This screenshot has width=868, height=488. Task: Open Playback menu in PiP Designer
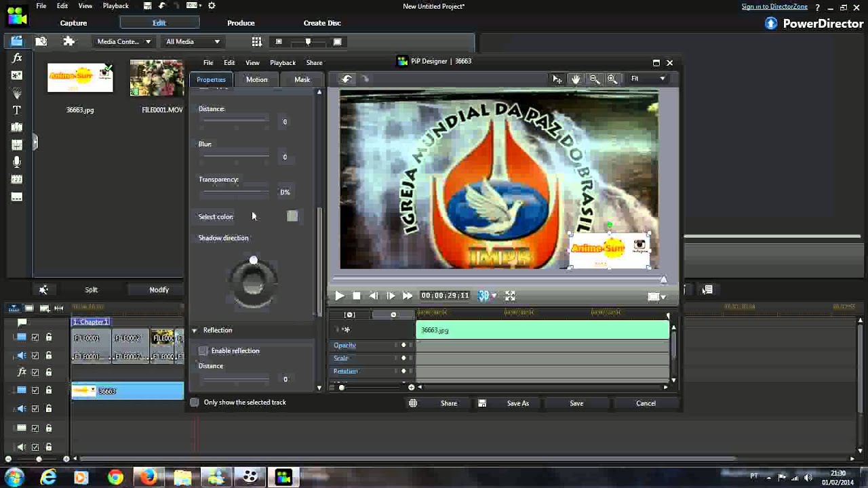tap(283, 63)
